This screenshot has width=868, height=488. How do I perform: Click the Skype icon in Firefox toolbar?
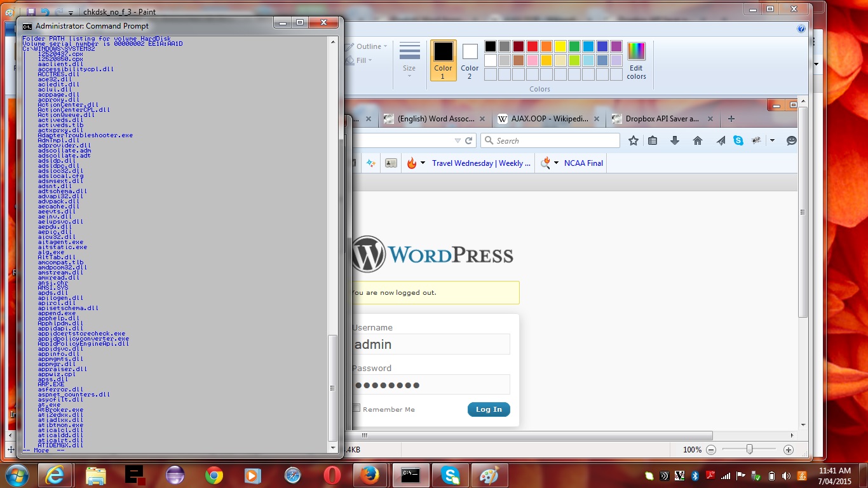(x=738, y=140)
